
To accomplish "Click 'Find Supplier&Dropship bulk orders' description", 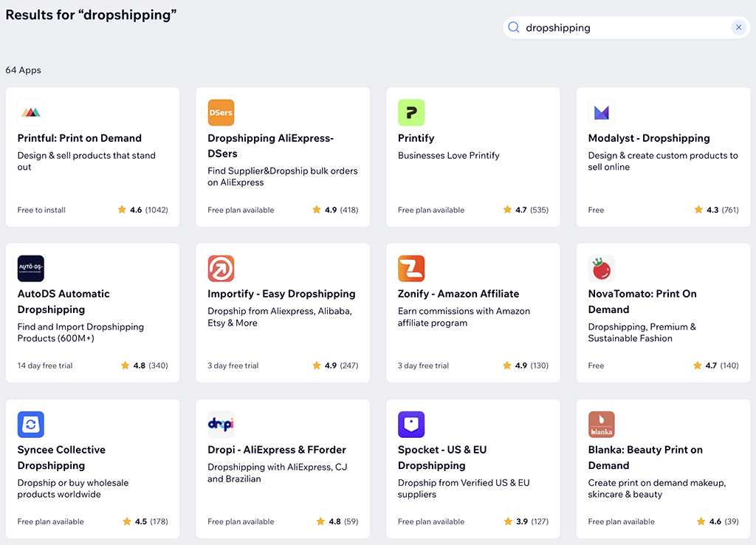I will 283,176.
